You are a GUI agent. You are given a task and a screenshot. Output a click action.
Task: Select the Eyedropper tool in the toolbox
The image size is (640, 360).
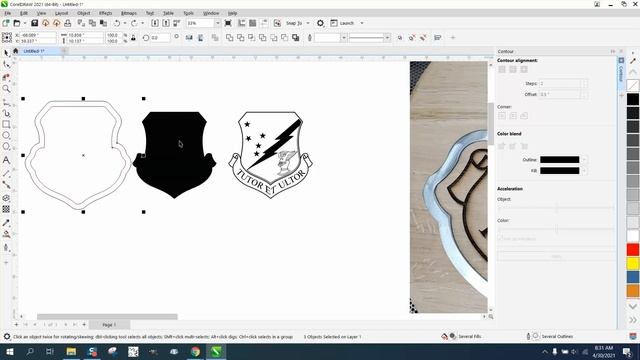6,223
